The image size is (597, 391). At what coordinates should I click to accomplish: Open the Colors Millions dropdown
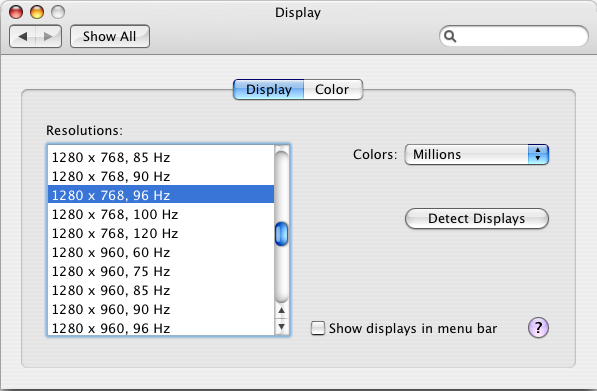coord(476,154)
